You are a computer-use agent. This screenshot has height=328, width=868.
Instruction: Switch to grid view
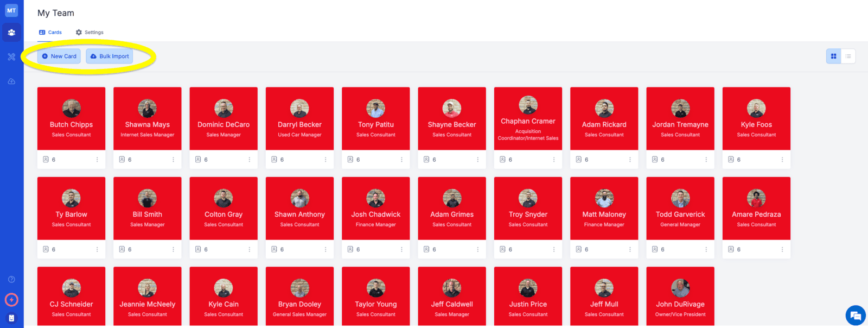click(833, 56)
